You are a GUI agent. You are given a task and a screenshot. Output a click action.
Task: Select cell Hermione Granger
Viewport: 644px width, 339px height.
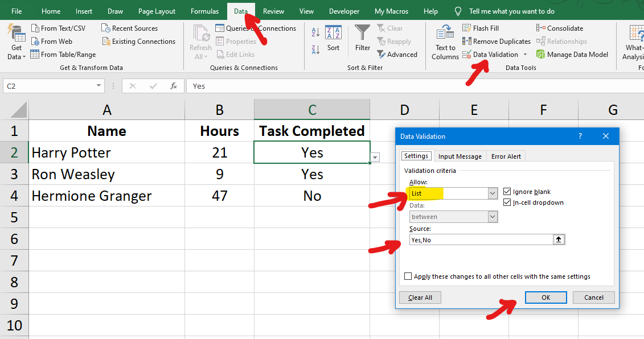point(107,195)
